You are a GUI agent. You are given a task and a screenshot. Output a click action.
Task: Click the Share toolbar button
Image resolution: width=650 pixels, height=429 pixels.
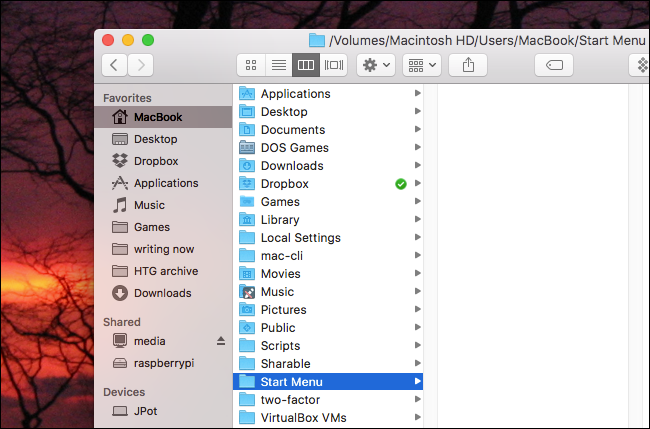pos(468,65)
